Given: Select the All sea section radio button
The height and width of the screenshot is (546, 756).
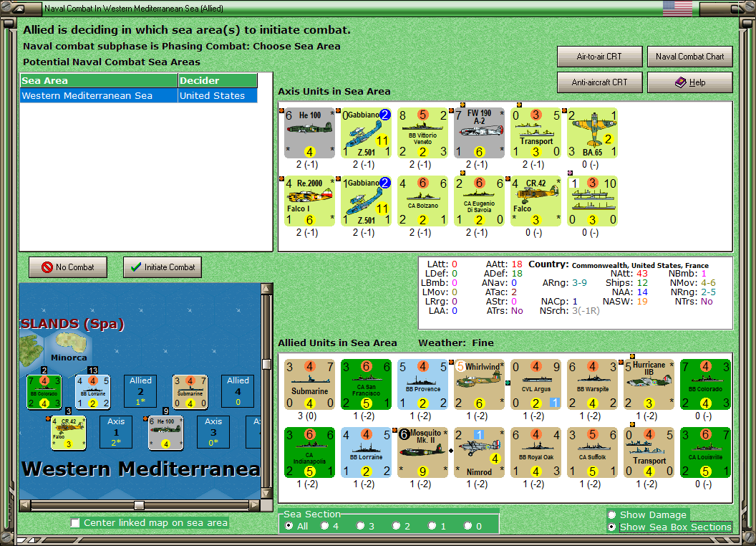Looking at the screenshot, I should point(289,526).
